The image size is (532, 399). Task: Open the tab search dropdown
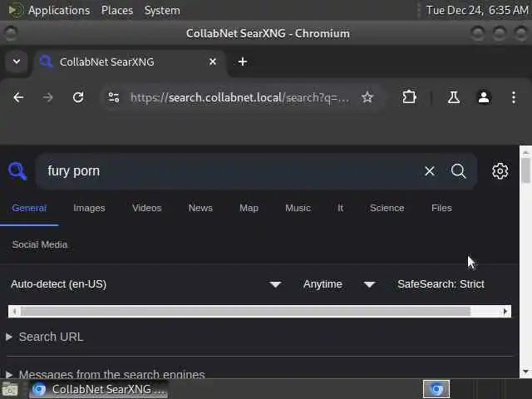[17, 62]
